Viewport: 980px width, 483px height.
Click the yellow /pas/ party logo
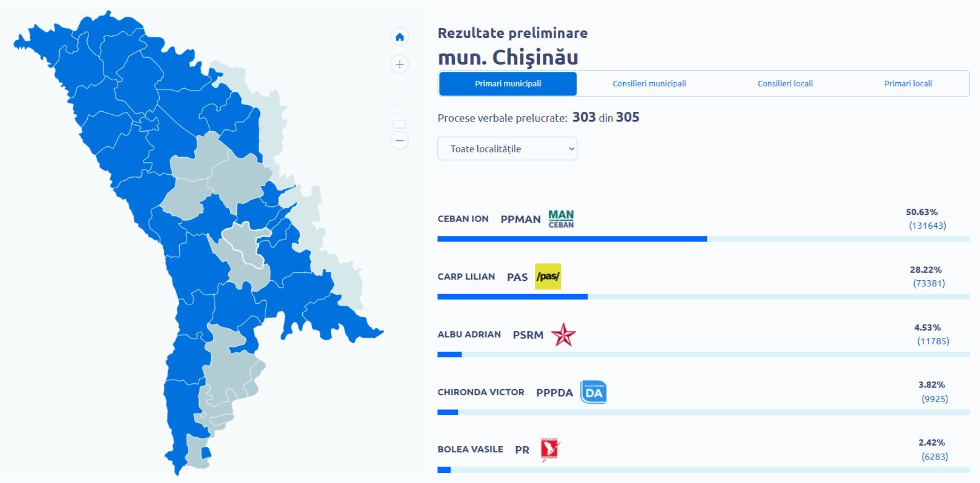click(x=548, y=277)
